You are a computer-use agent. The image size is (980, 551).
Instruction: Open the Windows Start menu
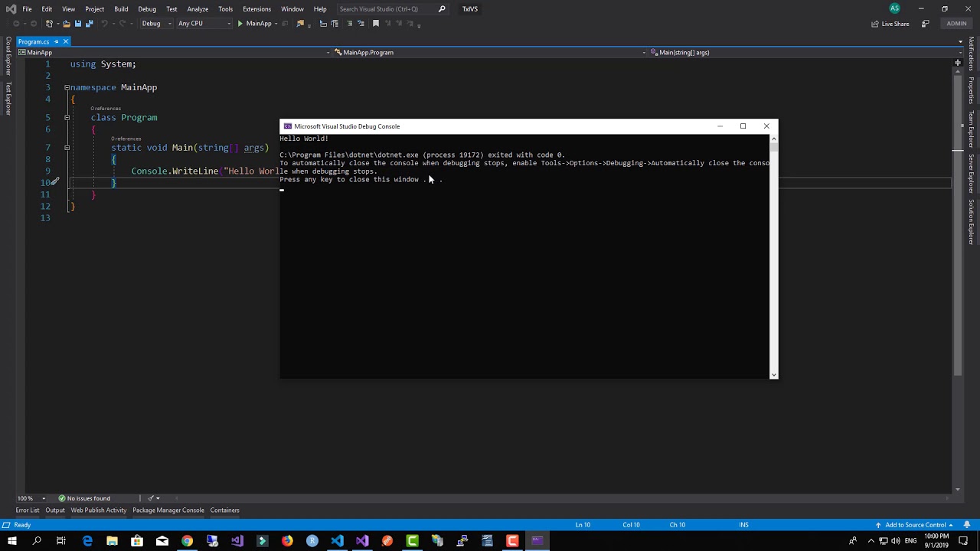[11, 541]
